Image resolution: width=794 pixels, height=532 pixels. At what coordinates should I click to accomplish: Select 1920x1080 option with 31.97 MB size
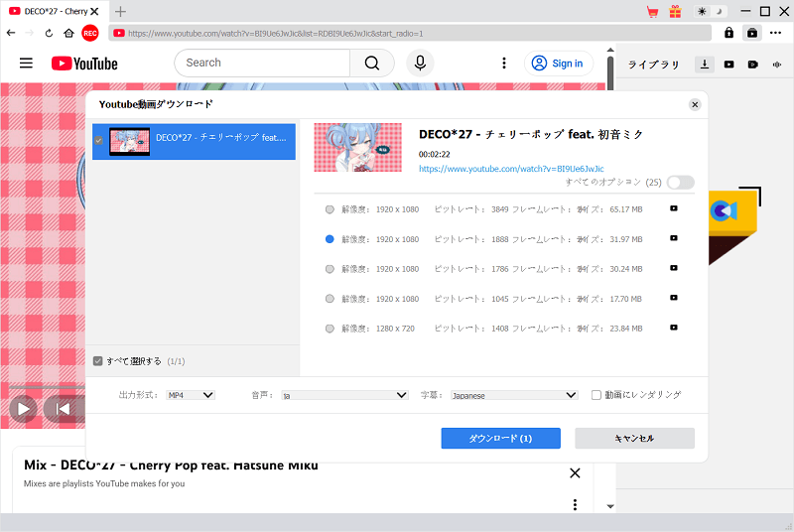(330, 239)
